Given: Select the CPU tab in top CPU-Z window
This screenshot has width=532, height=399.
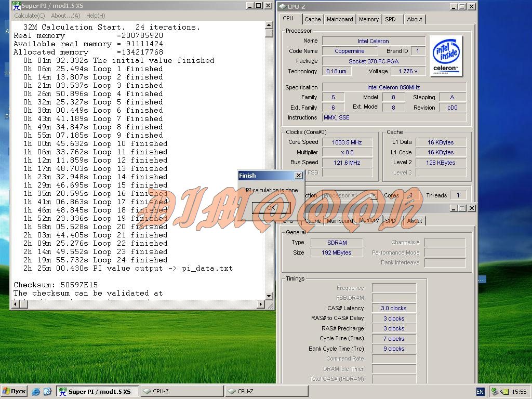Looking at the screenshot, I should click(x=288, y=18).
